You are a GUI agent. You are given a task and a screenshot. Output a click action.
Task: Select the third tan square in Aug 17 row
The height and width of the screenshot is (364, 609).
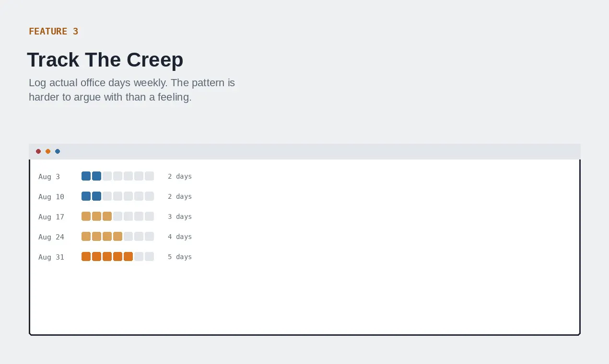[x=107, y=216]
